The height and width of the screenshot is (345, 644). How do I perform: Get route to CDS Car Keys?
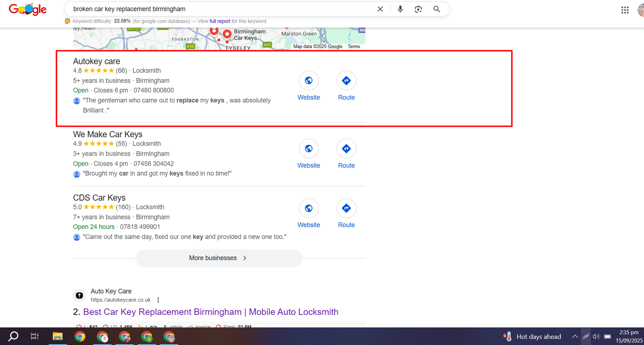pos(346,208)
